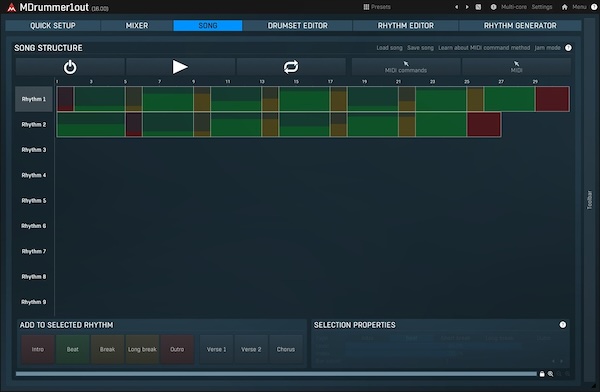
Task: Select the Rhythm 7 row
Action: pyautogui.click(x=34, y=251)
